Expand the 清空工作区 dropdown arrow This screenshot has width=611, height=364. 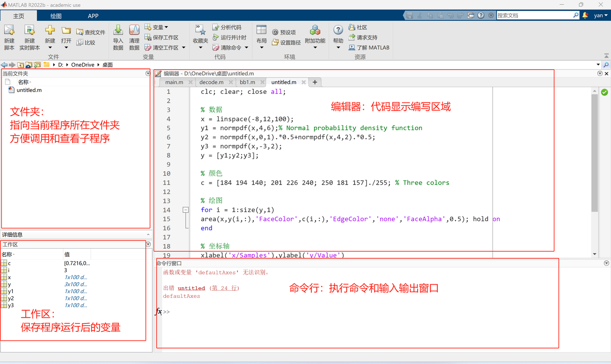(x=184, y=48)
